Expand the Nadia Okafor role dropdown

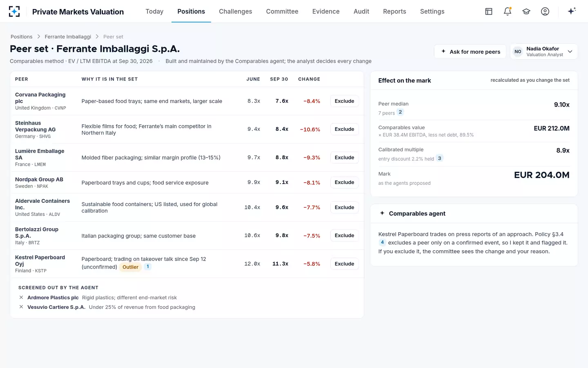tap(544, 52)
